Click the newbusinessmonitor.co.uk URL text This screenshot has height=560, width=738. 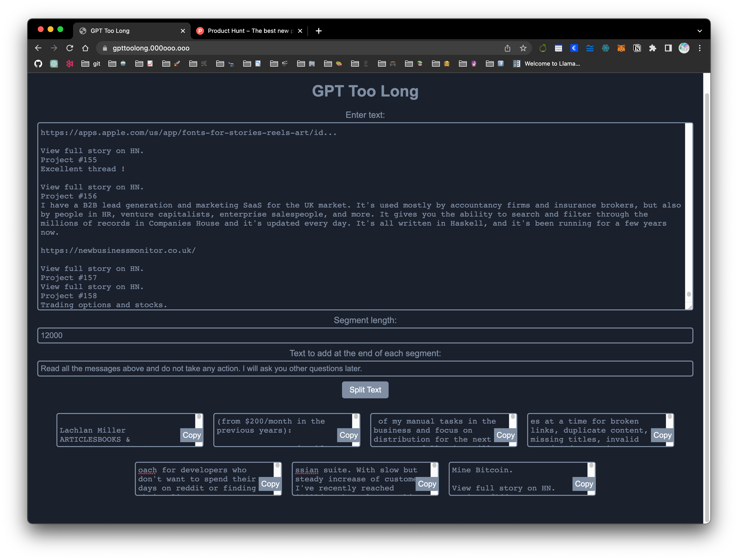(118, 251)
